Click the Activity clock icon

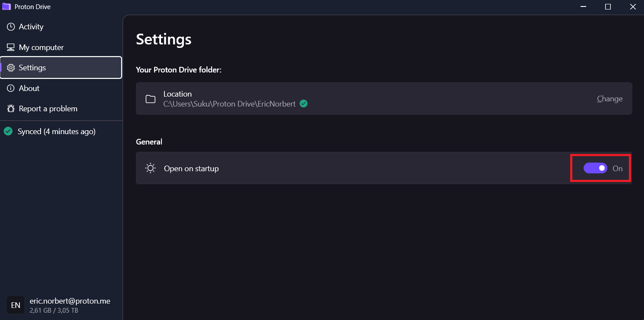(x=11, y=27)
